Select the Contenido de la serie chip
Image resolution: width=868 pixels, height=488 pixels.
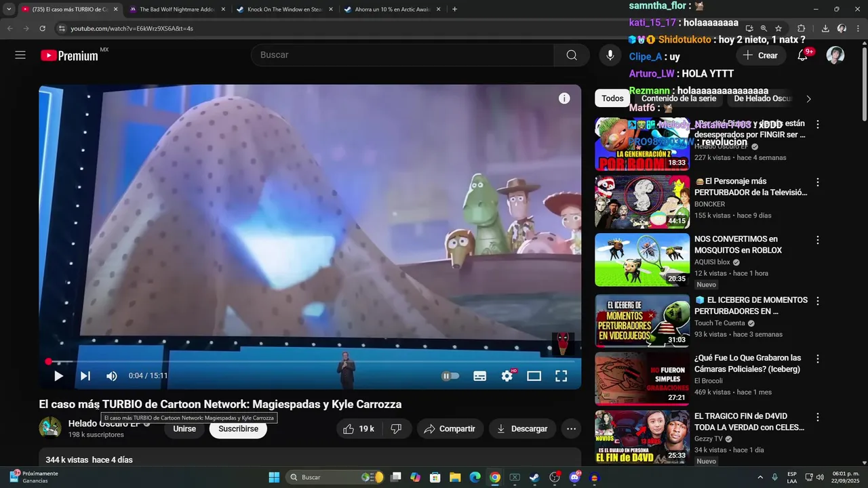[679, 98]
